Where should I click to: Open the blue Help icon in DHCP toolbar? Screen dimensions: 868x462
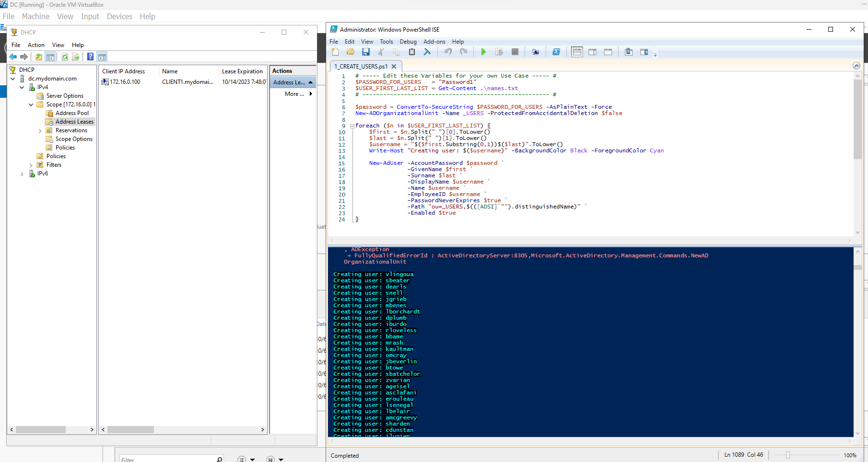click(x=90, y=57)
